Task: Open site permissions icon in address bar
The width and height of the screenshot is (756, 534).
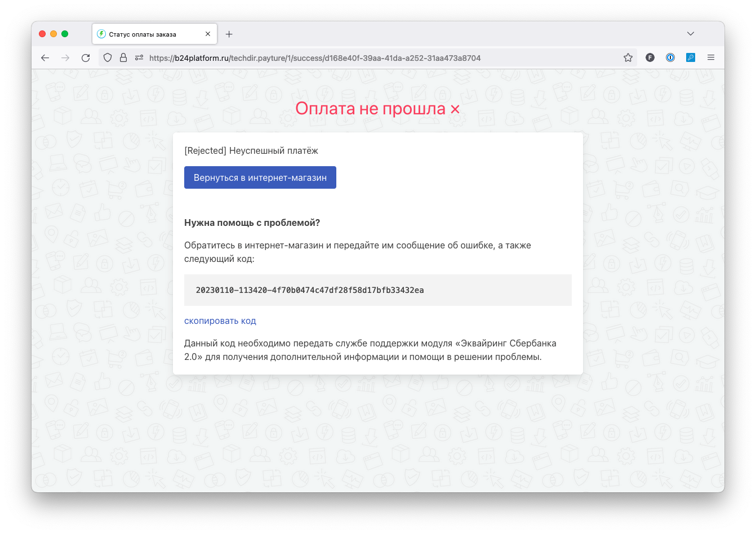Action: pyautogui.click(x=139, y=57)
